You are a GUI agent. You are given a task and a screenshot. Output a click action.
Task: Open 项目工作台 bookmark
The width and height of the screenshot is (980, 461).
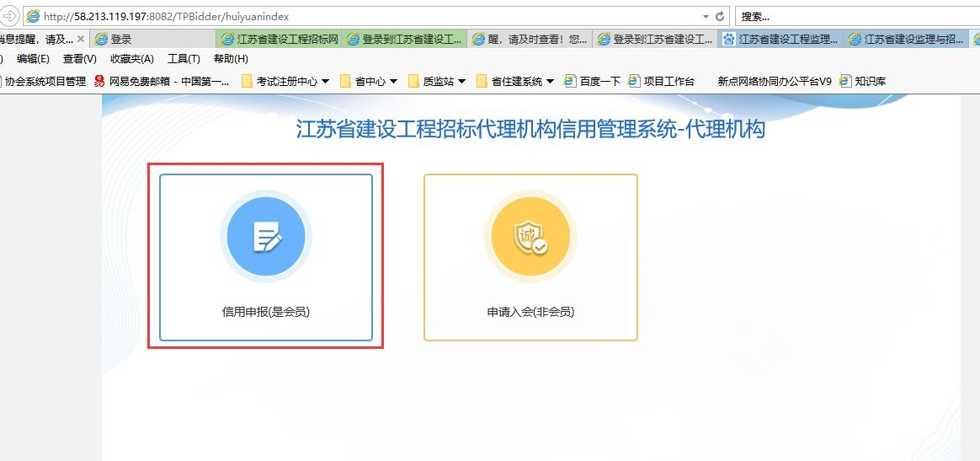pos(661,81)
